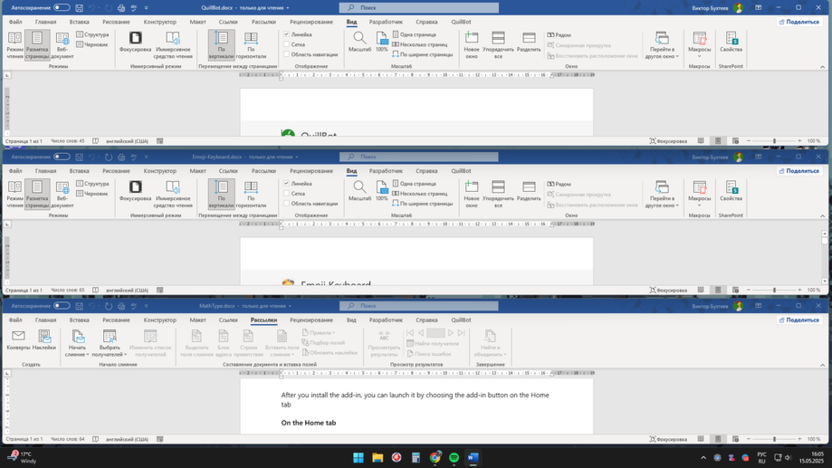Click word count in MathType.docx status bar

pos(67,439)
